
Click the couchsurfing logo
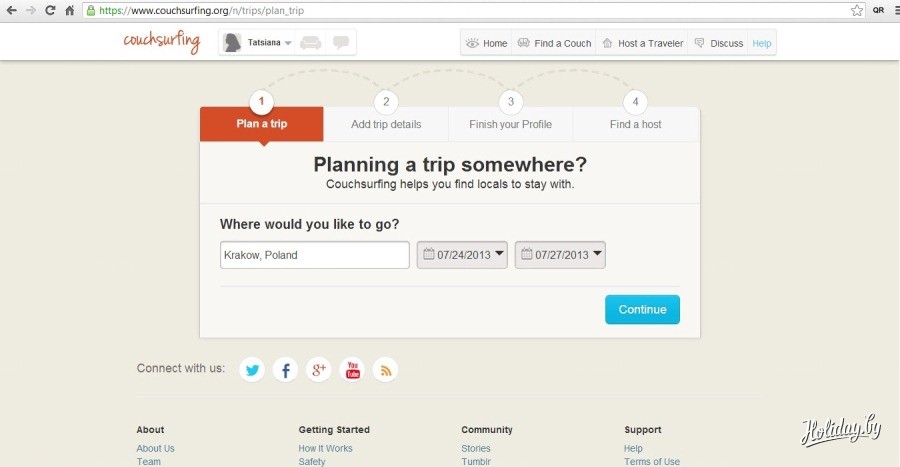pos(161,42)
